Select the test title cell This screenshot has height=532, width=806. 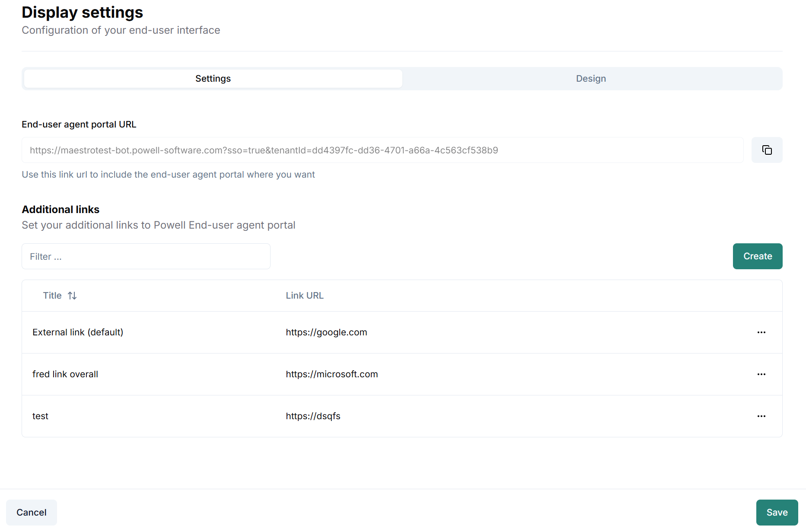coord(40,416)
